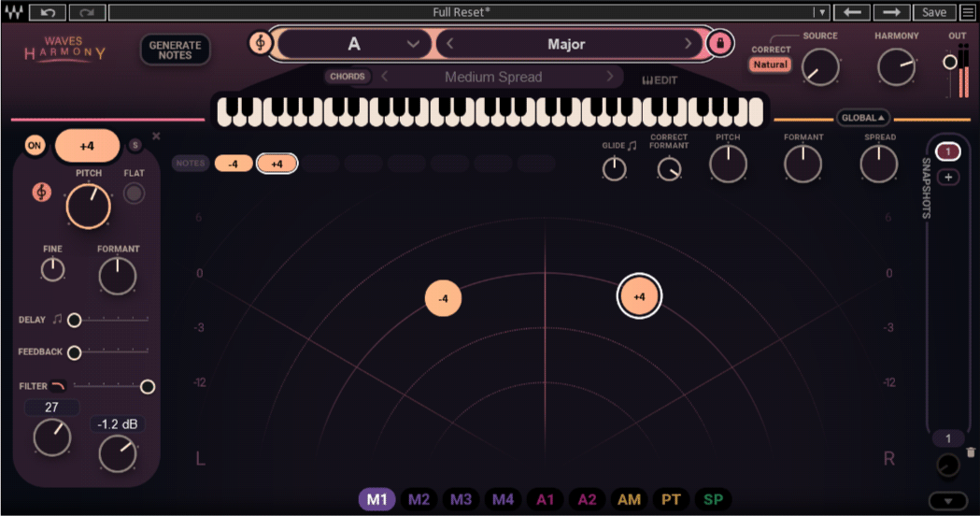Click the SOURCE knob

coord(820,67)
